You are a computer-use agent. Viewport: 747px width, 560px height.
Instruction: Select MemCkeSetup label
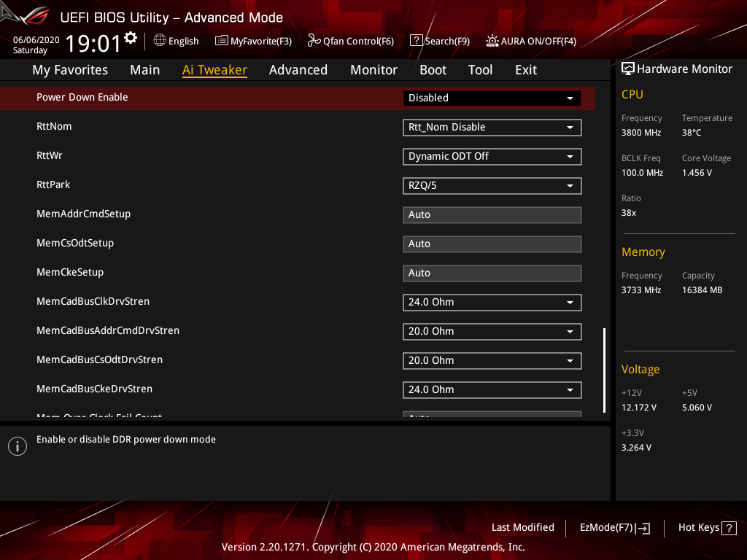(x=69, y=272)
